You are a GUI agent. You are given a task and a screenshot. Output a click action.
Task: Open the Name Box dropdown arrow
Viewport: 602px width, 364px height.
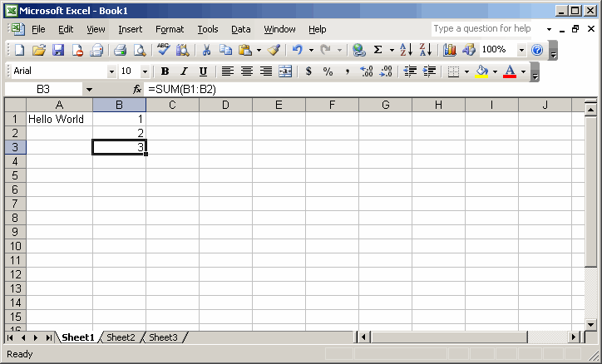click(89, 90)
